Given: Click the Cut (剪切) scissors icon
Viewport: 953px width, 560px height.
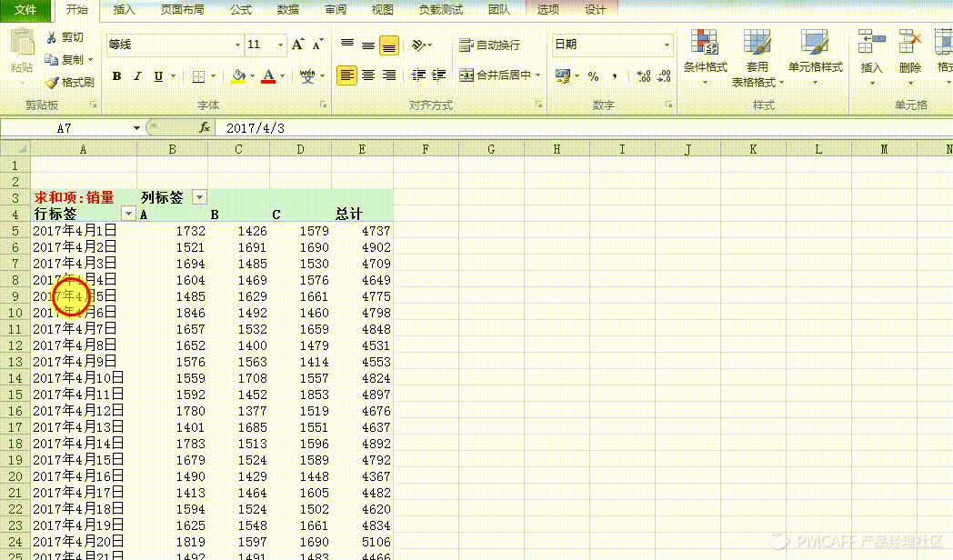Looking at the screenshot, I should (53, 37).
